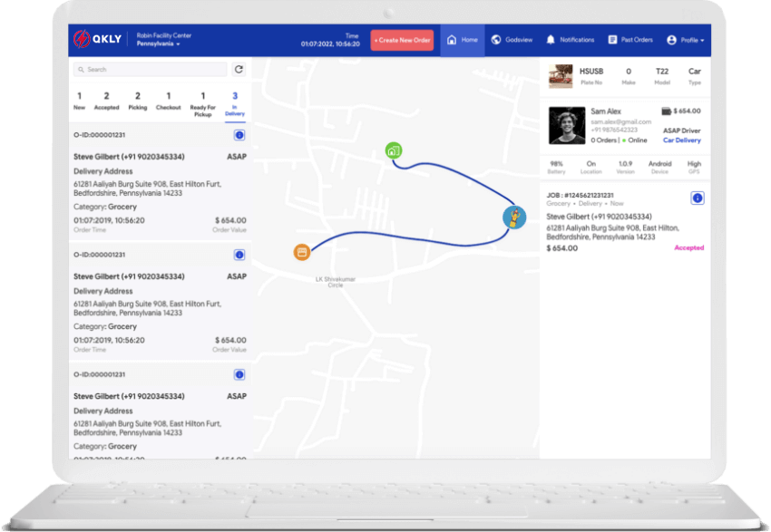Click the Profile avatar icon
Viewport: 771px width, 532px height.
pyautogui.click(x=671, y=40)
